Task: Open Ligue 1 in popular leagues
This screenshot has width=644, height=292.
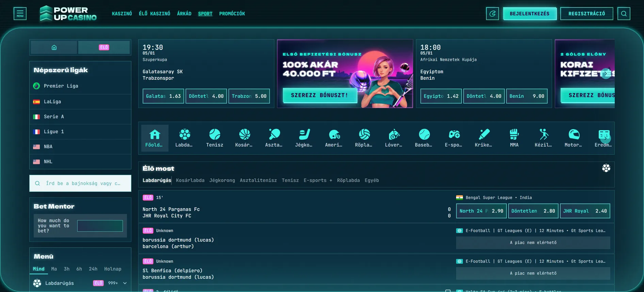Action: [80, 132]
